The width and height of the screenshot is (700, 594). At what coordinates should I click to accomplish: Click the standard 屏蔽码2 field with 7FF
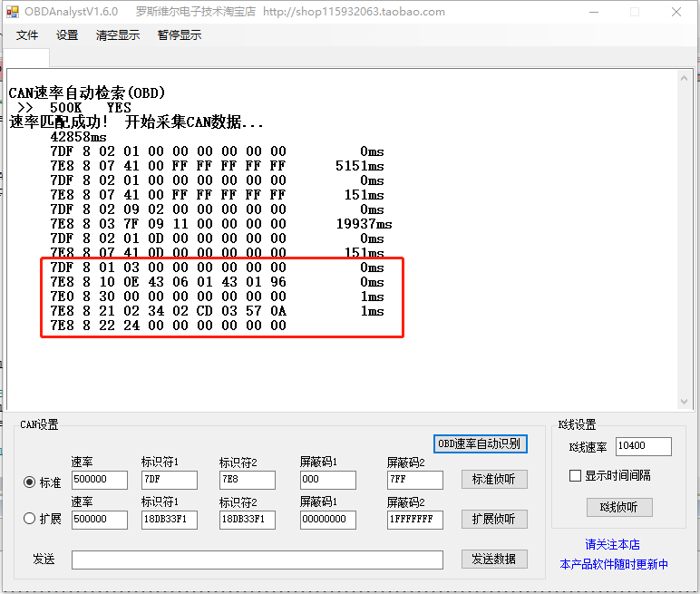point(415,480)
